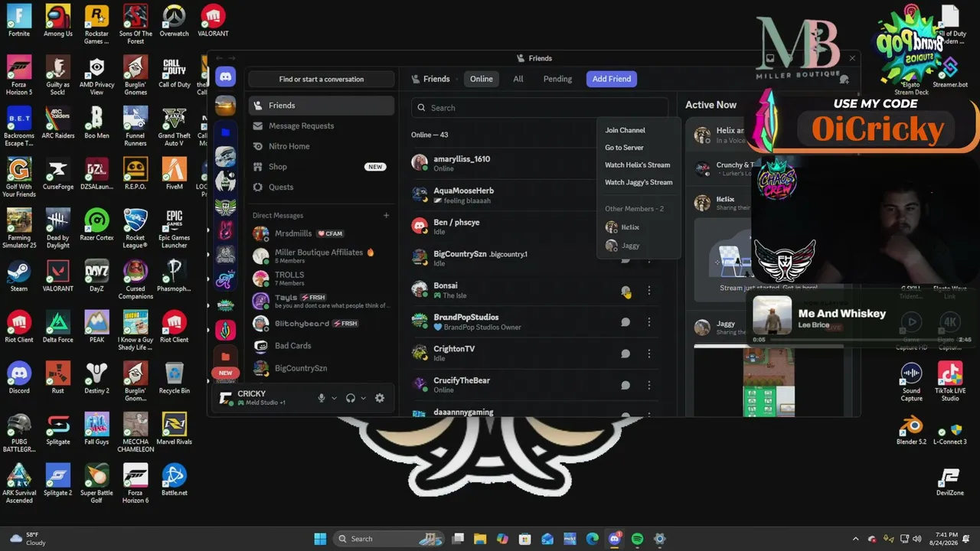980x551 pixels.
Task: Open the Rocket League desktop shortcut
Action: (136, 229)
